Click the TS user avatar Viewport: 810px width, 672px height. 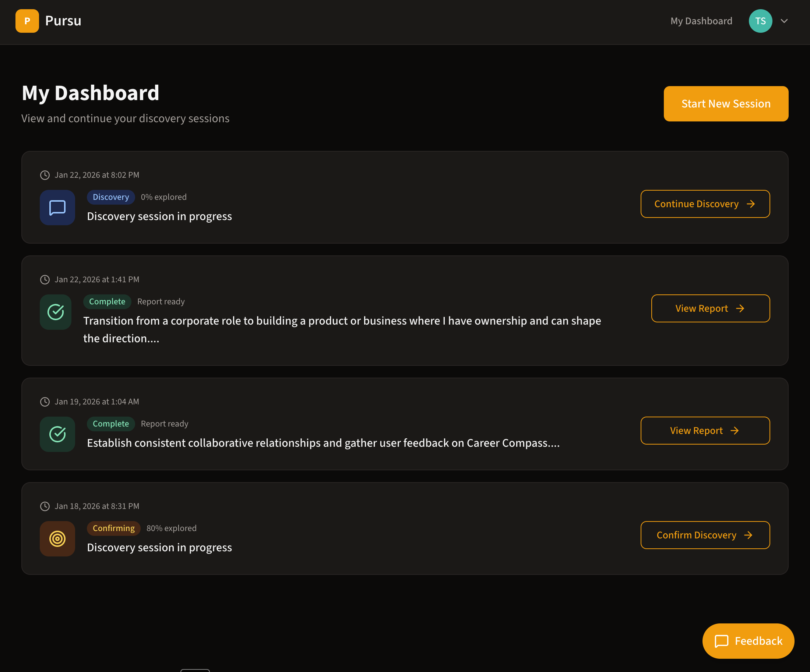(x=760, y=21)
